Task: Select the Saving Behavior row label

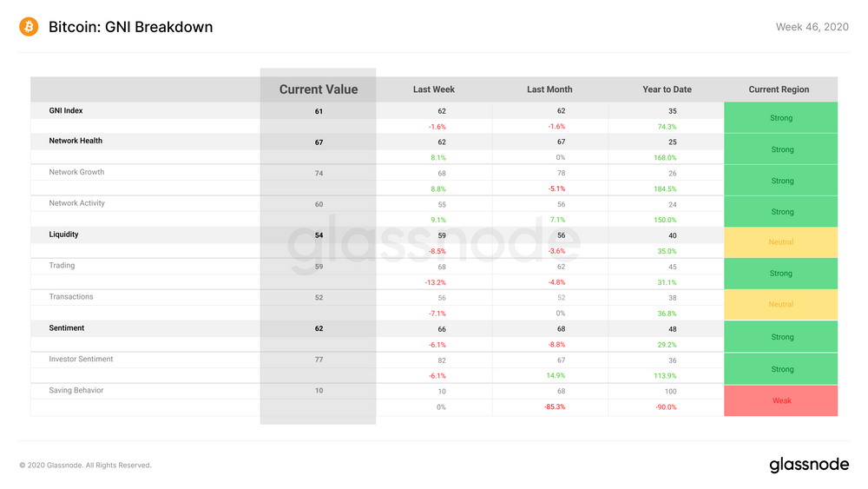Action: pos(76,391)
